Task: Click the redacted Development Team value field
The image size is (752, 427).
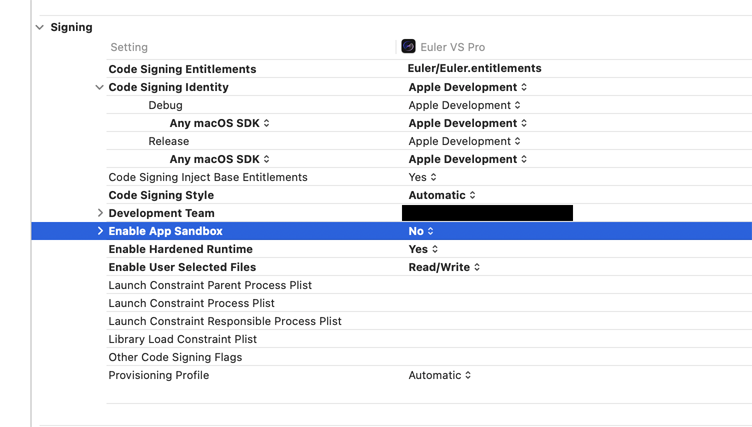Action: coord(487,213)
